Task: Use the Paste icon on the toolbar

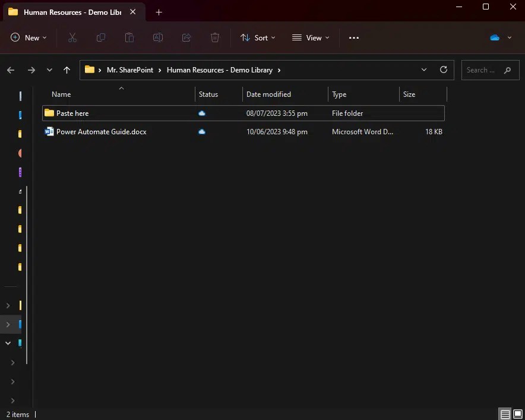Action: 129,37
